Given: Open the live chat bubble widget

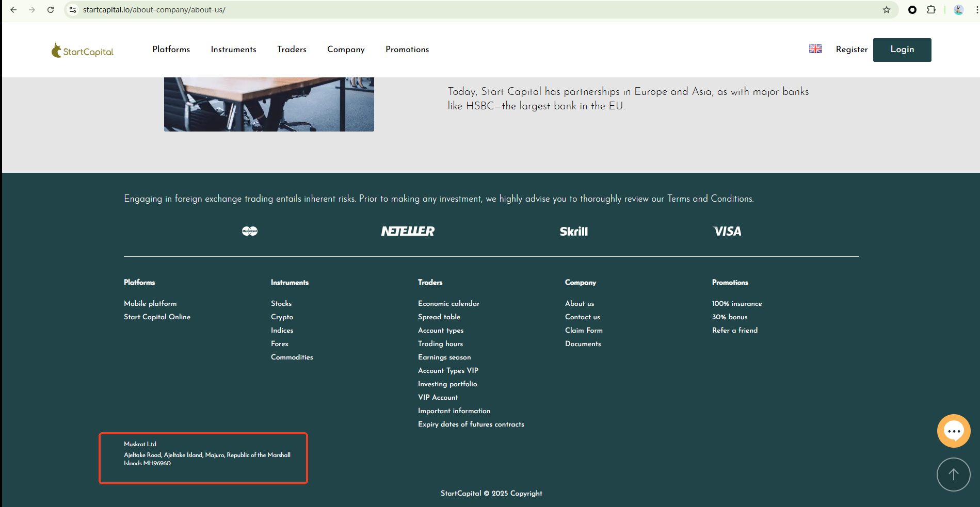Looking at the screenshot, I should (x=953, y=431).
